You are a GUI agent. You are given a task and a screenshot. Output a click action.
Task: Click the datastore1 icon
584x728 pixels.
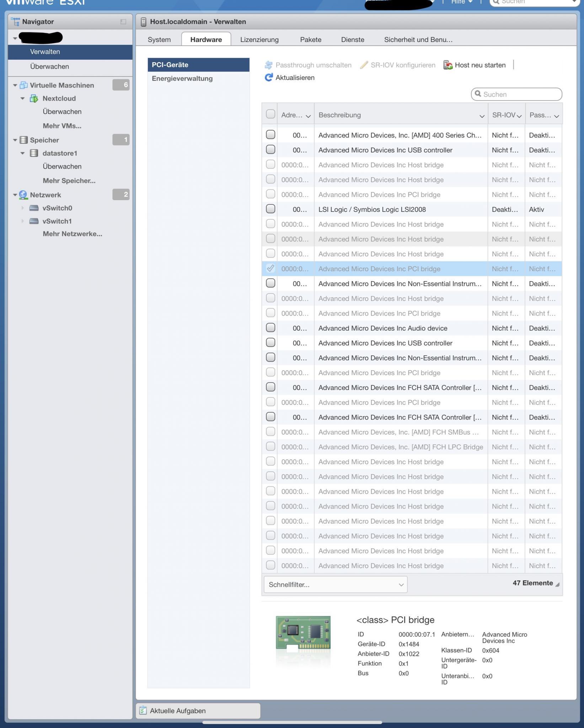(x=34, y=153)
